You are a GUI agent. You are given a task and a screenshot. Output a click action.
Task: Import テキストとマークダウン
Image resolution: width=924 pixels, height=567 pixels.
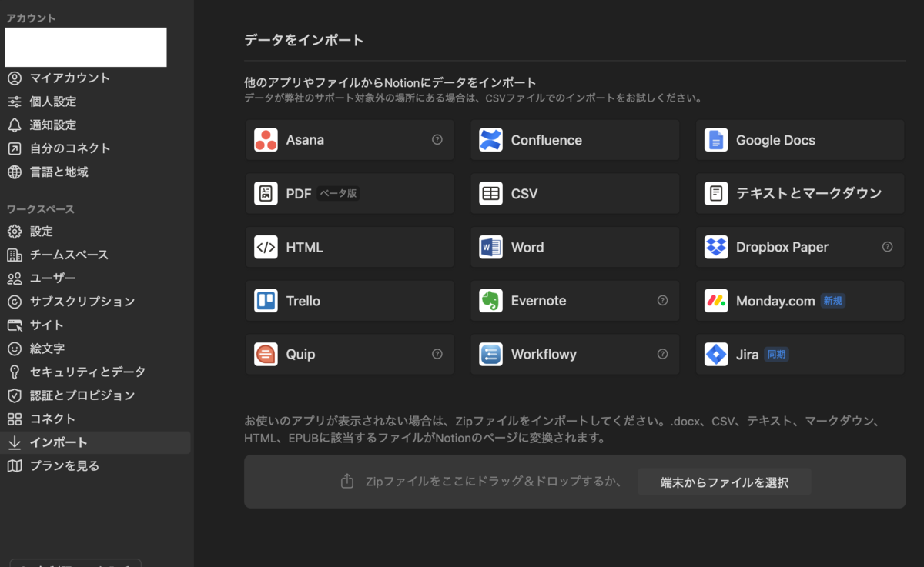(x=800, y=194)
